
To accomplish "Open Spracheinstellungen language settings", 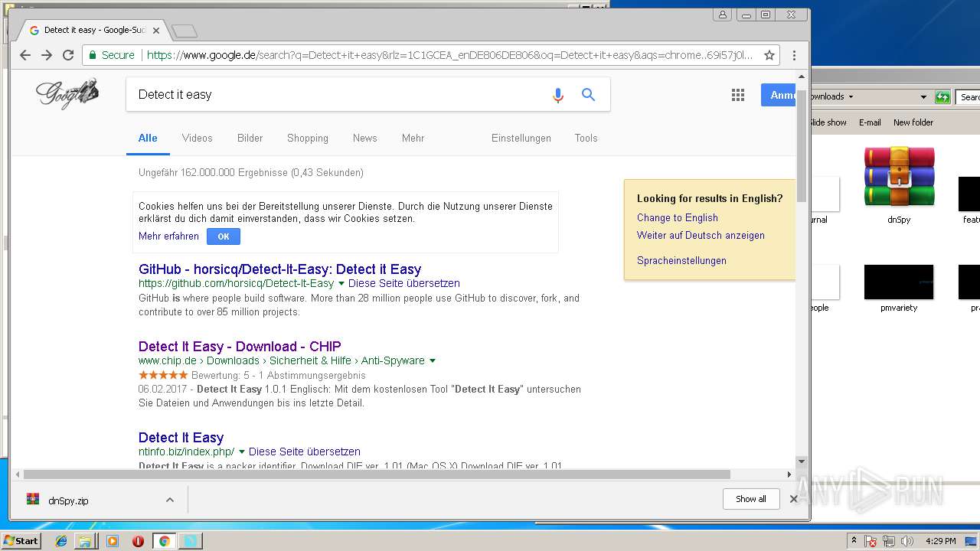I will click(681, 260).
